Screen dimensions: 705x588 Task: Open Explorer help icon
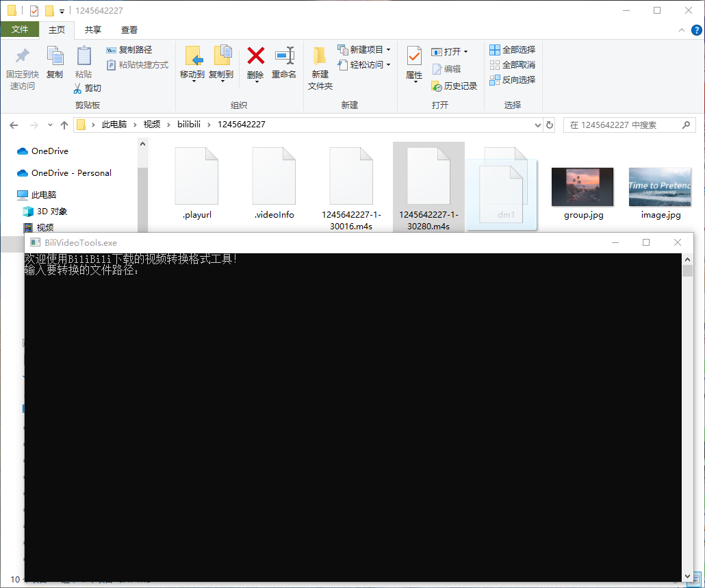(x=697, y=30)
